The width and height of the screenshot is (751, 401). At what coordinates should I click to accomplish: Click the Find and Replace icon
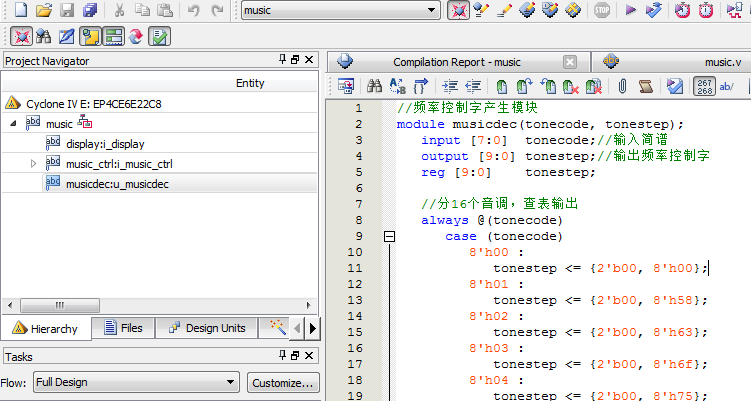[398, 86]
